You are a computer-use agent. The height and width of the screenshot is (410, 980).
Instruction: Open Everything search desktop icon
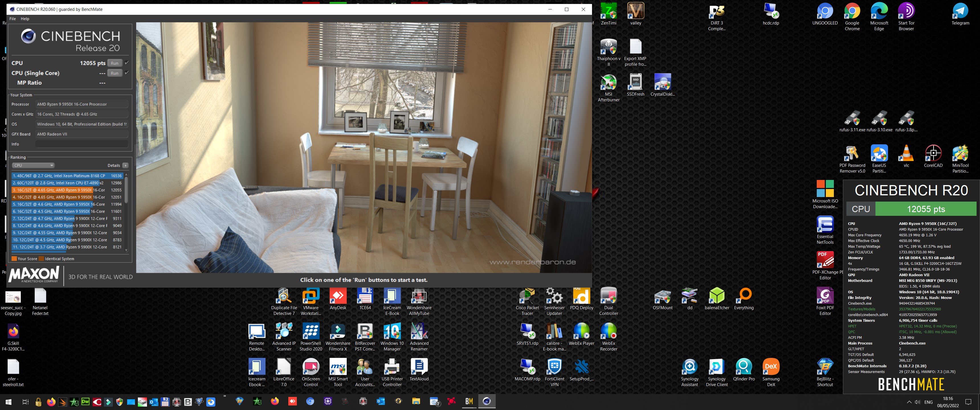tap(744, 299)
